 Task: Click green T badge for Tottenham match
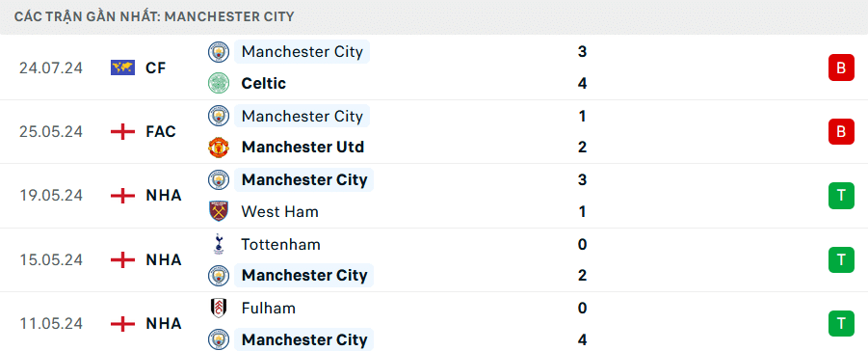pos(841,259)
